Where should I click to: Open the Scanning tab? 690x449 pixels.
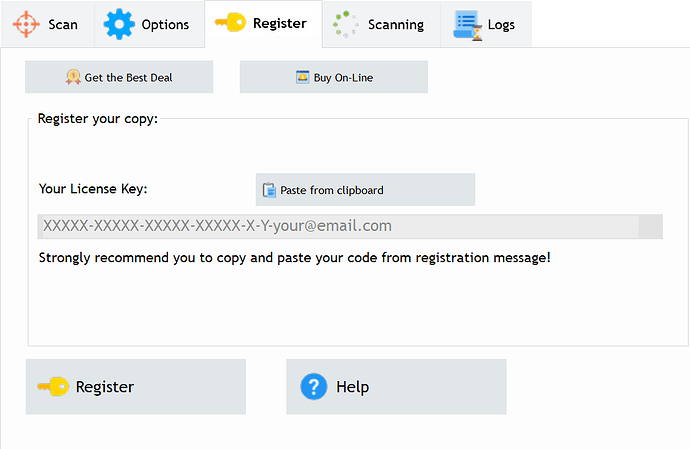[x=381, y=24]
